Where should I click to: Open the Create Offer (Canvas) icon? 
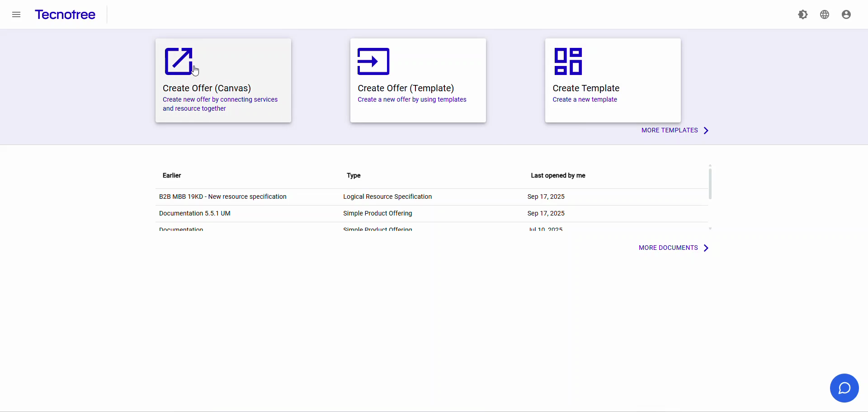179,61
